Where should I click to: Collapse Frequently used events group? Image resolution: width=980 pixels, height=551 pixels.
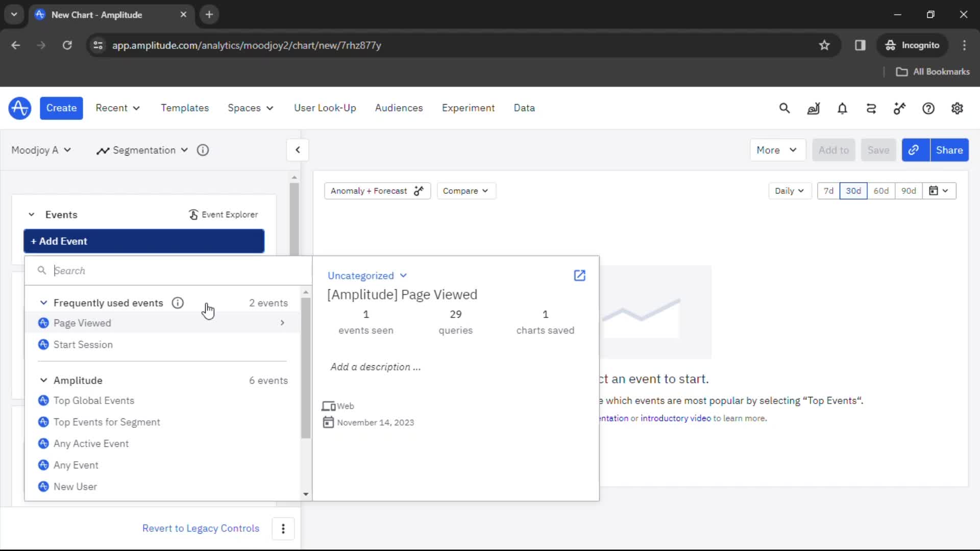44,303
